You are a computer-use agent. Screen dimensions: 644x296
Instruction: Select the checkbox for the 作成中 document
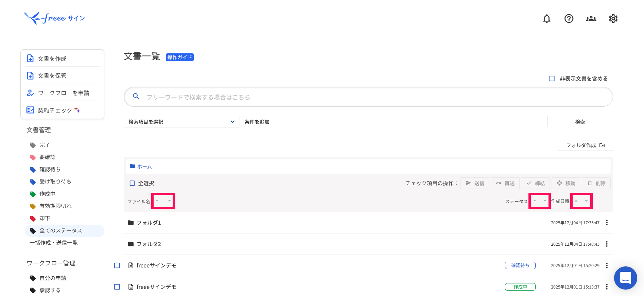coord(117,287)
